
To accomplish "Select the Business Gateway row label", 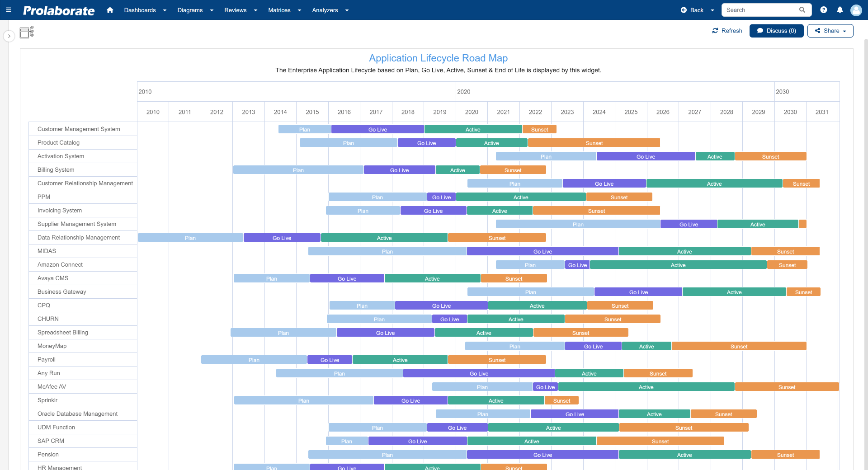I will [x=61, y=291].
